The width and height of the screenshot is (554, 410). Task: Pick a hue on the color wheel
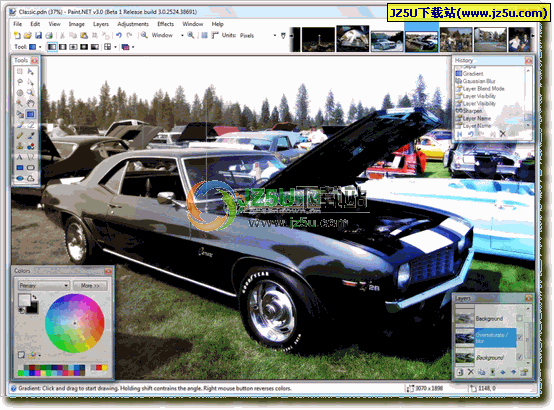pos(75,323)
